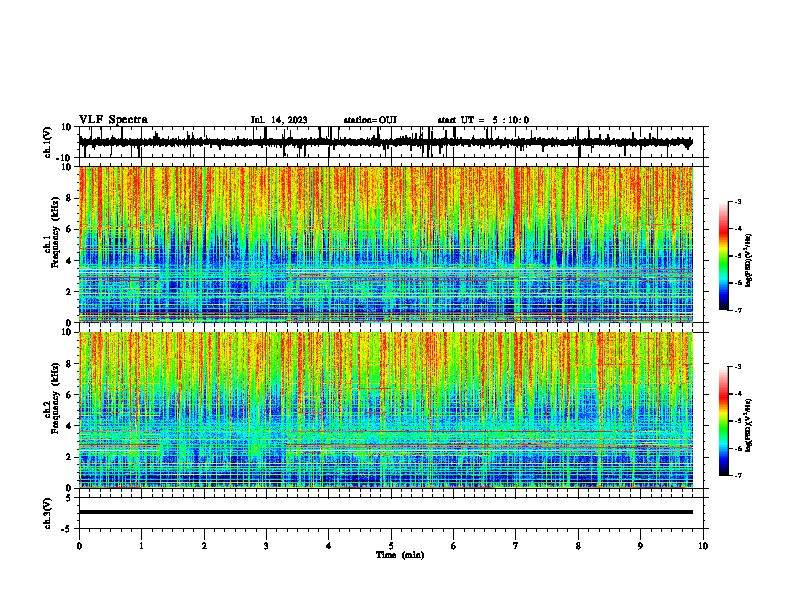Click the "-3" tick on ch.1 colorbar
The width and height of the screenshot is (792, 612).
tap(737, 202)
